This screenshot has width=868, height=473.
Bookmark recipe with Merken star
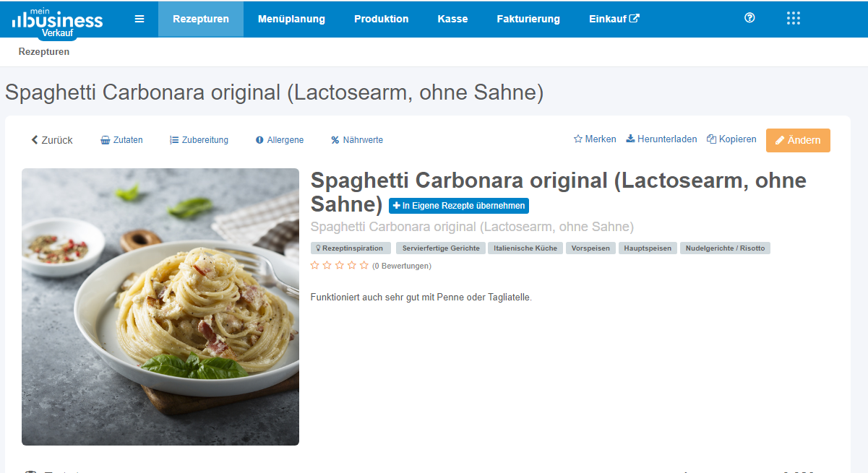coord(595,139)
